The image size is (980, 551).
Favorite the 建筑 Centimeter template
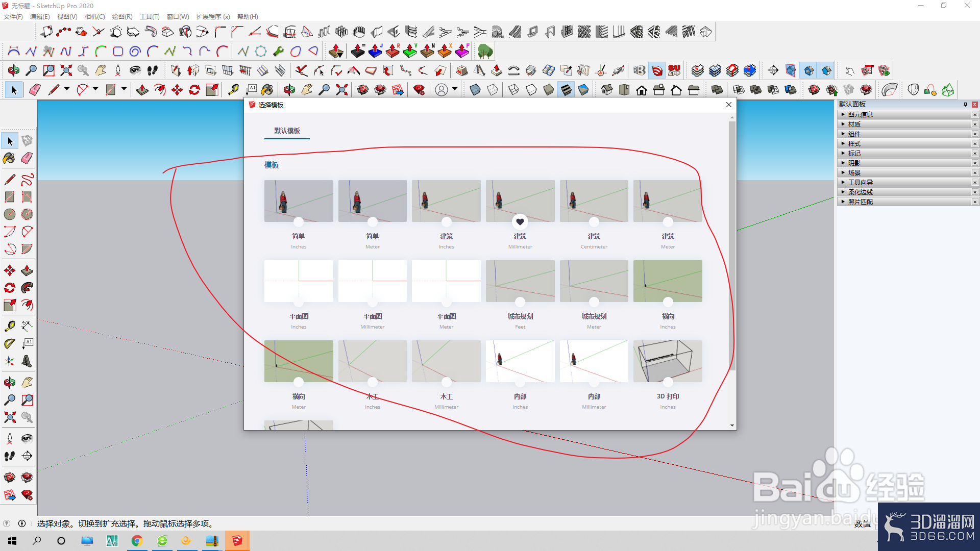click(594, 222)
